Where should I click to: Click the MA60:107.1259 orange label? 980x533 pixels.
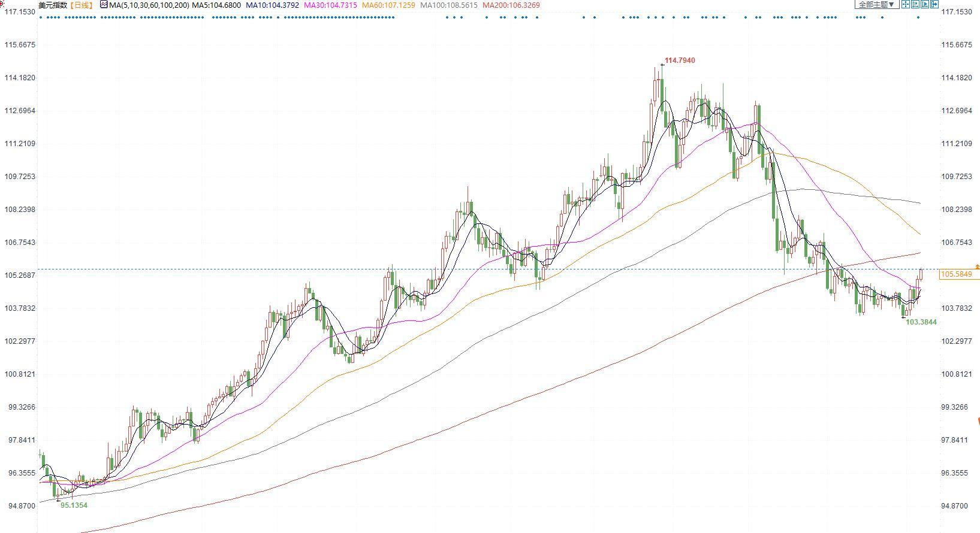388,5
